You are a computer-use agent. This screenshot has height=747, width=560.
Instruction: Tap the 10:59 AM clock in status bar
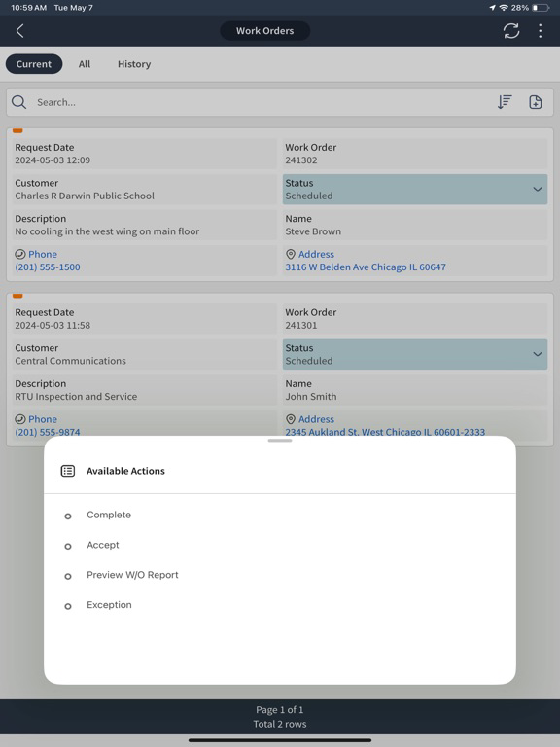point(28,8)
